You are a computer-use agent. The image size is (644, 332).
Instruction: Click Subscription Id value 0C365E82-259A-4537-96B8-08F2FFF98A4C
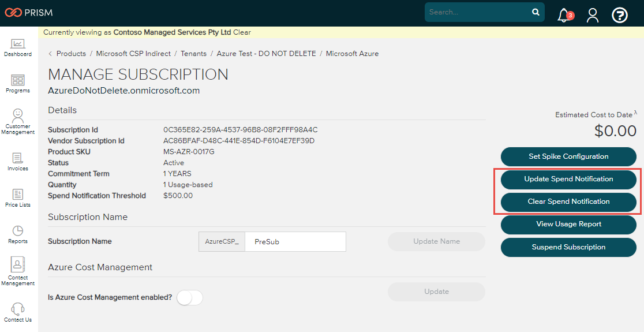240,130
